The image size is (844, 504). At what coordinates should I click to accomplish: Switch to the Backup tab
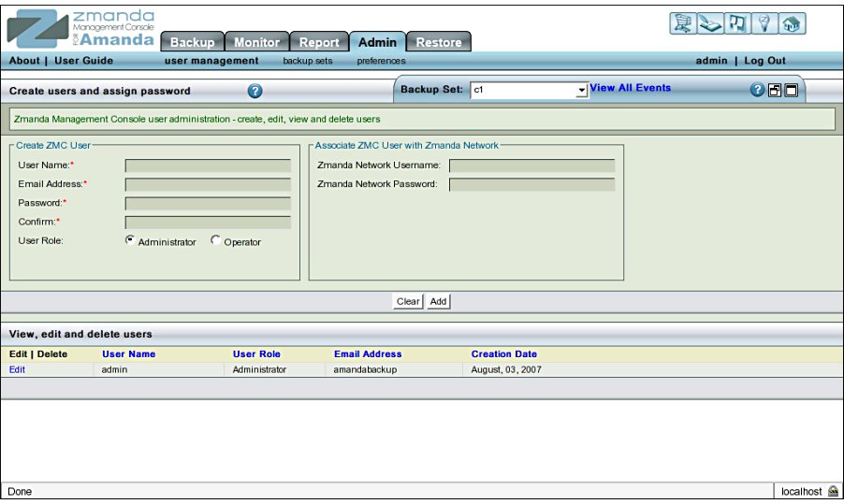[193, 42]
